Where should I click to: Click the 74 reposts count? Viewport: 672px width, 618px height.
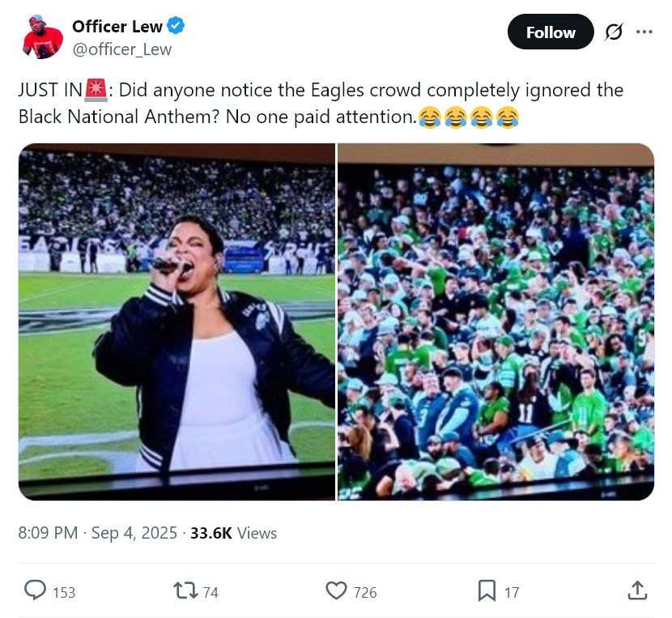(x=211, y=593)
